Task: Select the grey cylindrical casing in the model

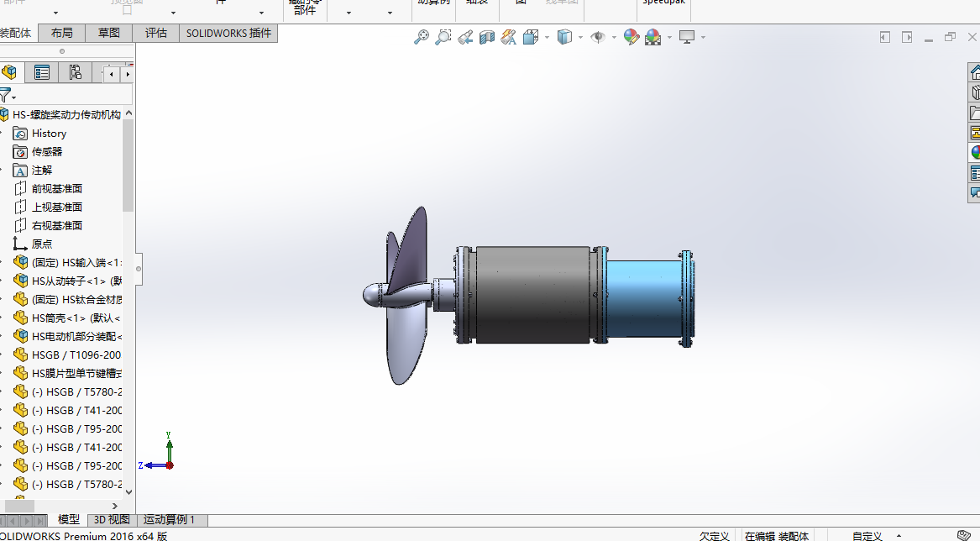Action: (x=532, y=295)
